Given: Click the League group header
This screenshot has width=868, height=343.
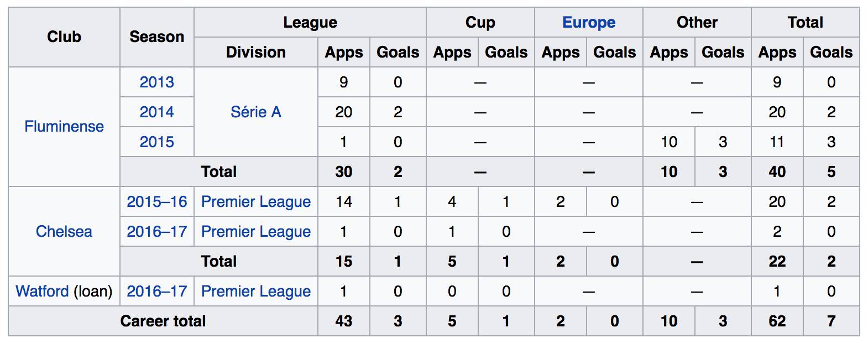Looking at the screenshot, I should (x=310, y=23).
